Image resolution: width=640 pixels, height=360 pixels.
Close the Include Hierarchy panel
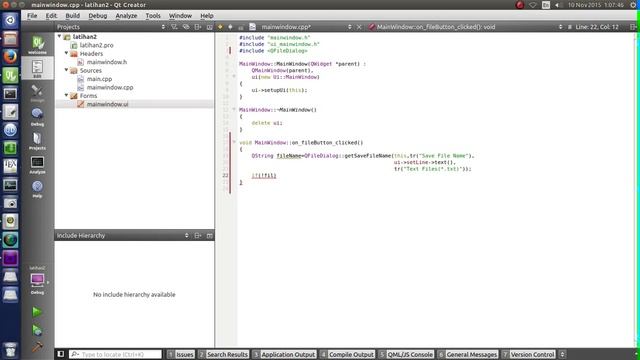(209, 236)
